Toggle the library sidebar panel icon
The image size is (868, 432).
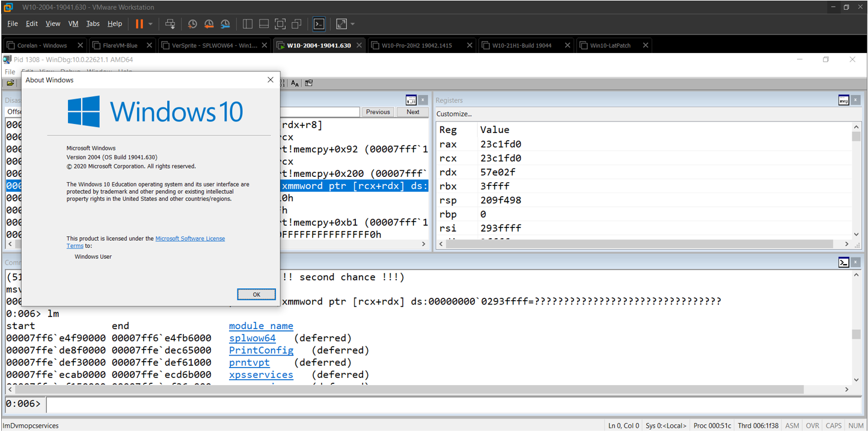[x=248, y=24]
